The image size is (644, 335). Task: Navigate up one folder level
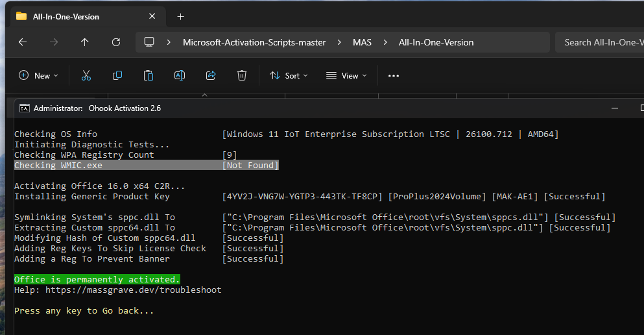84,42
